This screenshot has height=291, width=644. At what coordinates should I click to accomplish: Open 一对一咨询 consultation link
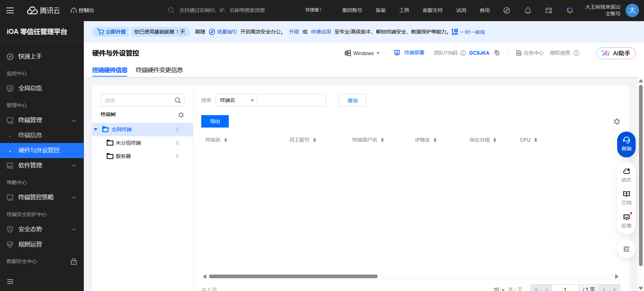pyautogui.click(x=468, y=32)
